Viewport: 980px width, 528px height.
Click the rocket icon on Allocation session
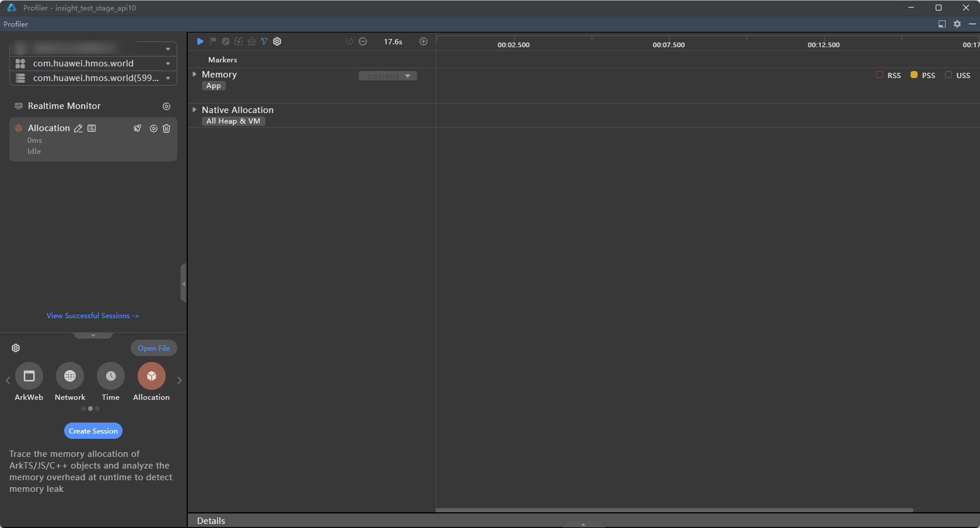138,128
